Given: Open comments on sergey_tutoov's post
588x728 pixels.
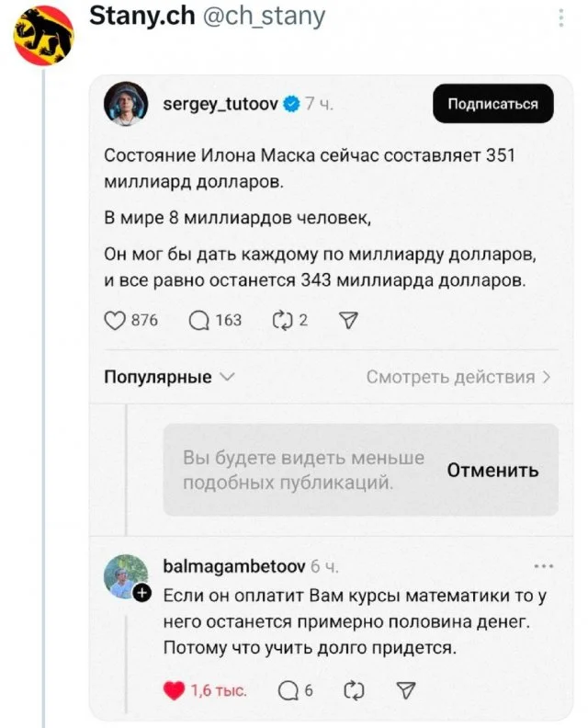Looking at the screenshot, I should tap(198, 320).
